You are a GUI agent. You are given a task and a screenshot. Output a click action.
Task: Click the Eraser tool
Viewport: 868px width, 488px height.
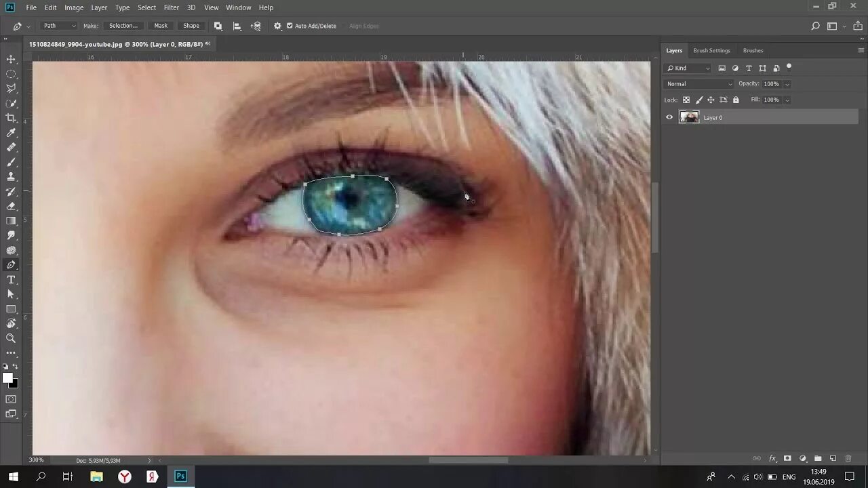pyautogui.click(x=11, y=206)
